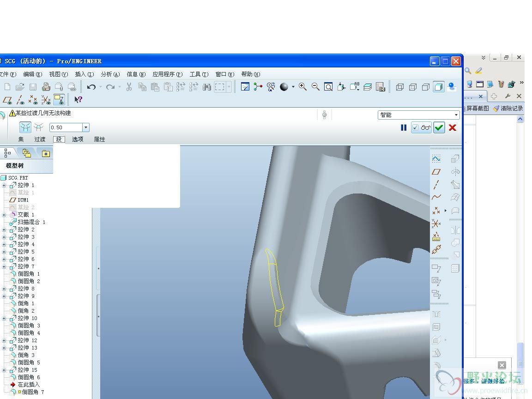
Task: Click the Refit view icon
Action: [x=328, y=87]
